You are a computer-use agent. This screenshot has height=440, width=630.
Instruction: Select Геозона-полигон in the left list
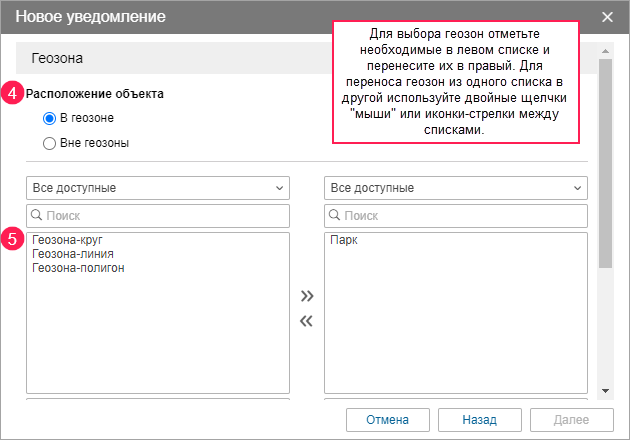pos(78,268)
